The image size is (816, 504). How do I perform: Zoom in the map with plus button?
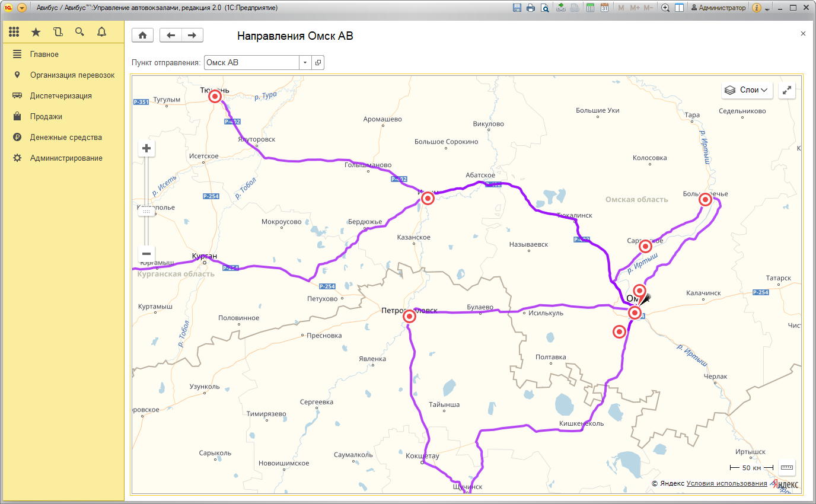pyautogui.click(x=146, y=149)
